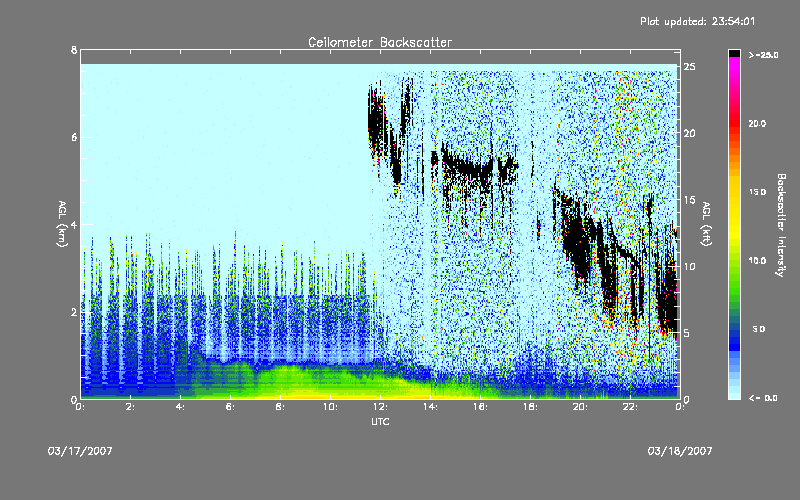The image size is (800, 500).
Task: Click the '22:' hour tick label
Action: 630,407
